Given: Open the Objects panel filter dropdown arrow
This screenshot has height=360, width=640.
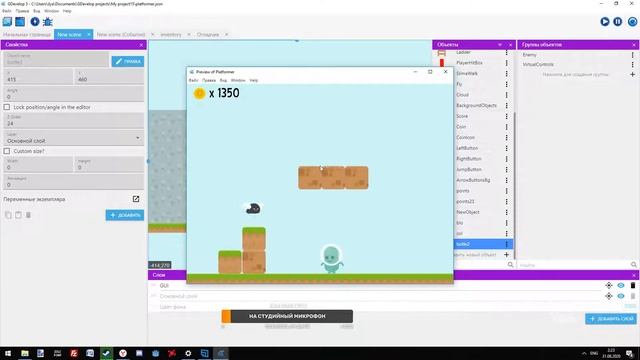Looking at the screenshot, I should (500, 44).
